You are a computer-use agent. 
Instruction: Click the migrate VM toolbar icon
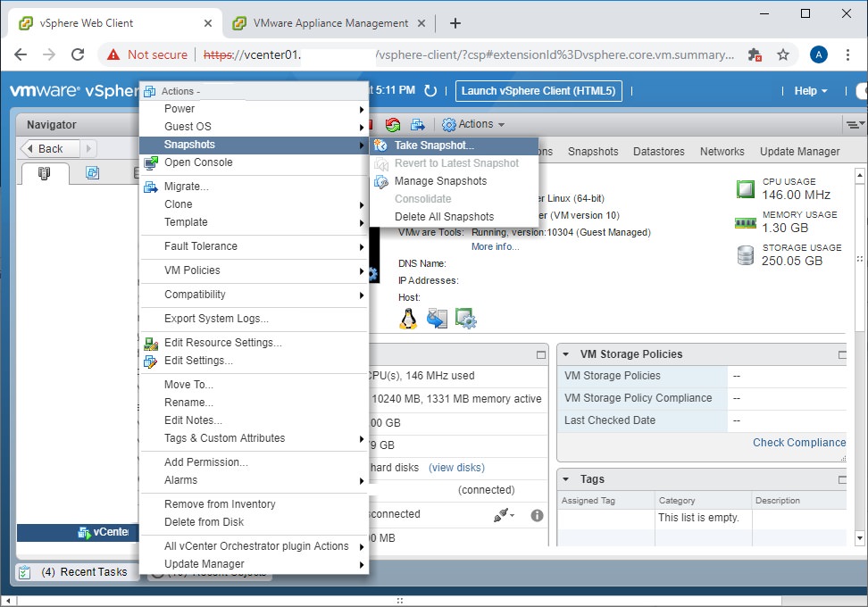coord(417,124)
